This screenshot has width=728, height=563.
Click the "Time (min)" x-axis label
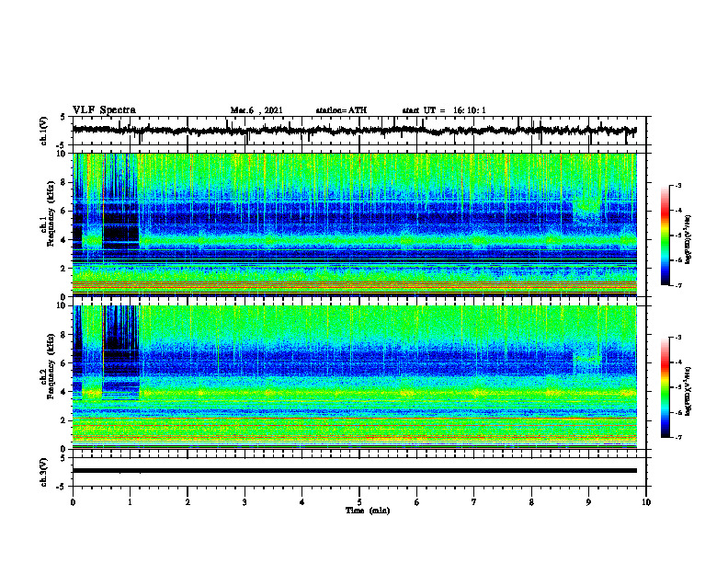(368, 511)
